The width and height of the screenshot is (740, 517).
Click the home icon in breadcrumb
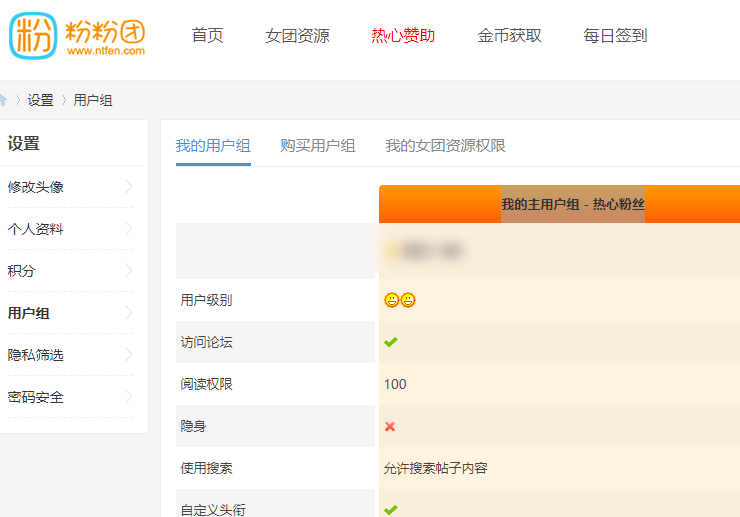coord(3,100)
